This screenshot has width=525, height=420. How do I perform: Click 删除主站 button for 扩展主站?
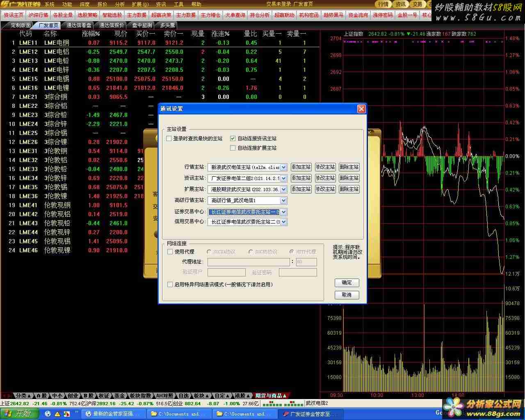pos(349,189)
